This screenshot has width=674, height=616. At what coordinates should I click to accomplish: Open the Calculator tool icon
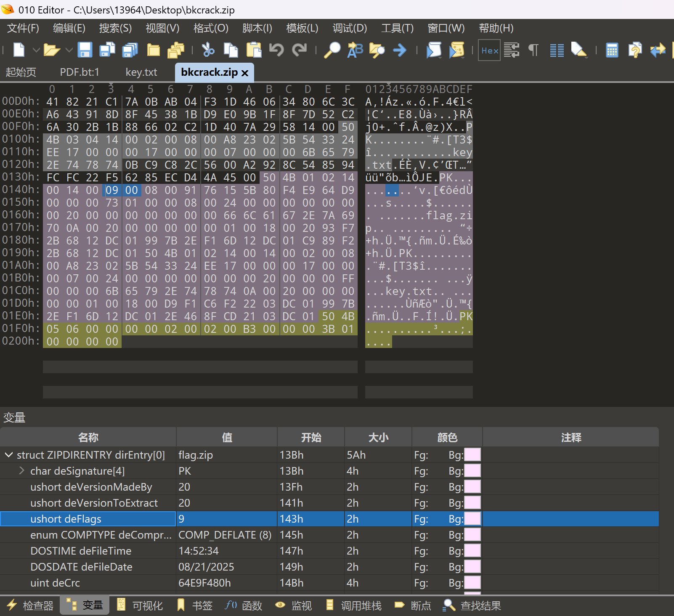click(x=612, y=50)
